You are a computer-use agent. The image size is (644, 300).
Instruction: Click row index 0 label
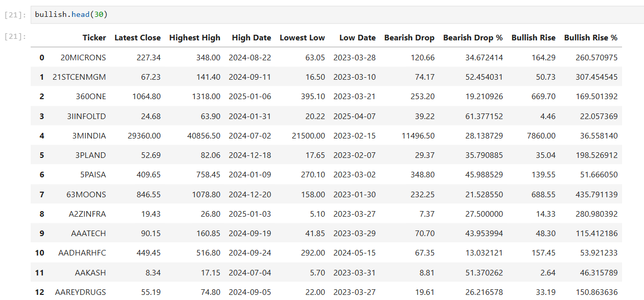point(42,58)
